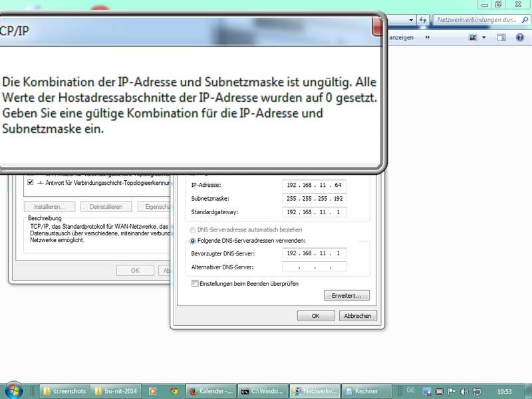Open the media player icon in taskbar
This screenshot has width=532, height=399.
(153, 391)
